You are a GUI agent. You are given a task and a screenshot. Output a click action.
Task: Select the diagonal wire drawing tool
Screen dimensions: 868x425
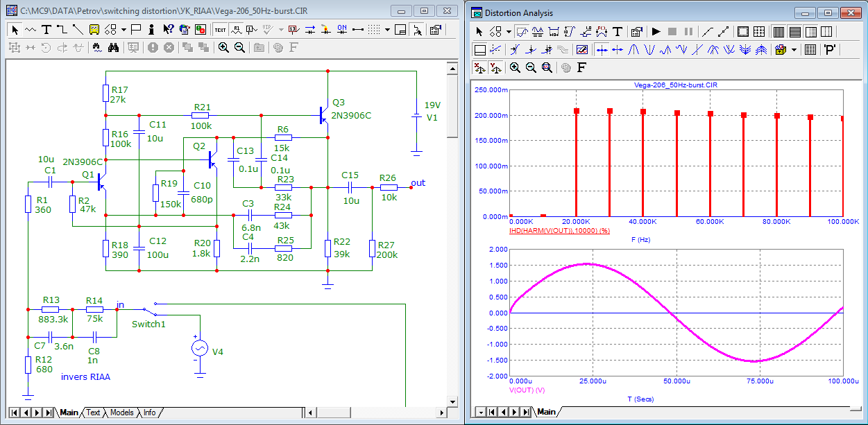point(77,30)
